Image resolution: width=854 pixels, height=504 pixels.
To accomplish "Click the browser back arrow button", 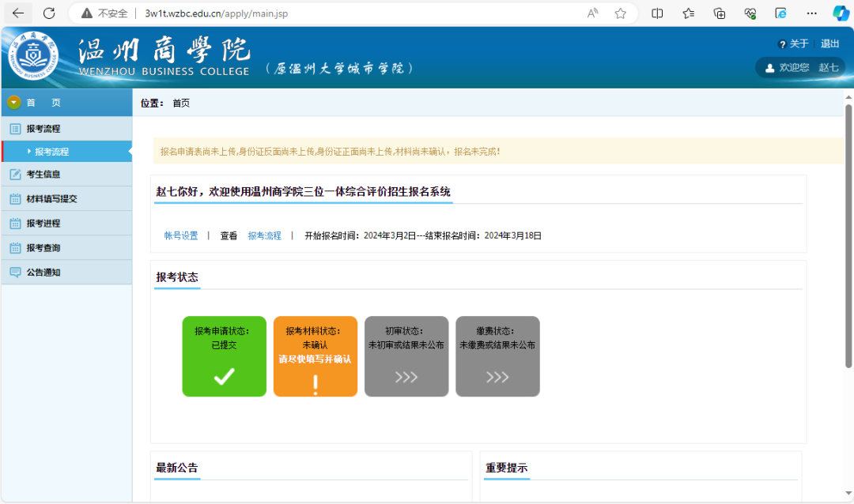I will (x=18, y=13).
